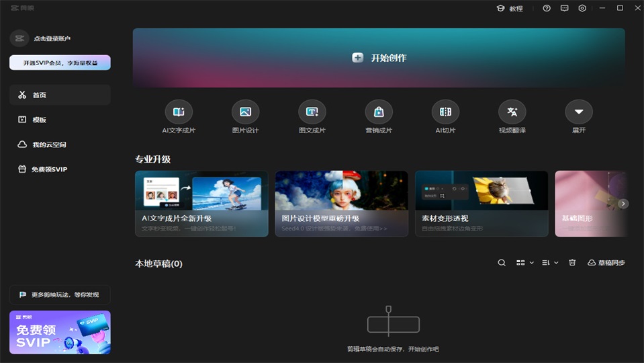644x363 pixels.
Task: Click the 剪映 logo in title bar
Action: (23, 8)
